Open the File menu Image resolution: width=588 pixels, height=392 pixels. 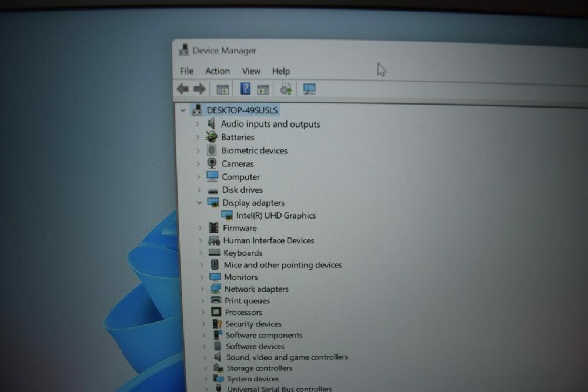[187, 71]
